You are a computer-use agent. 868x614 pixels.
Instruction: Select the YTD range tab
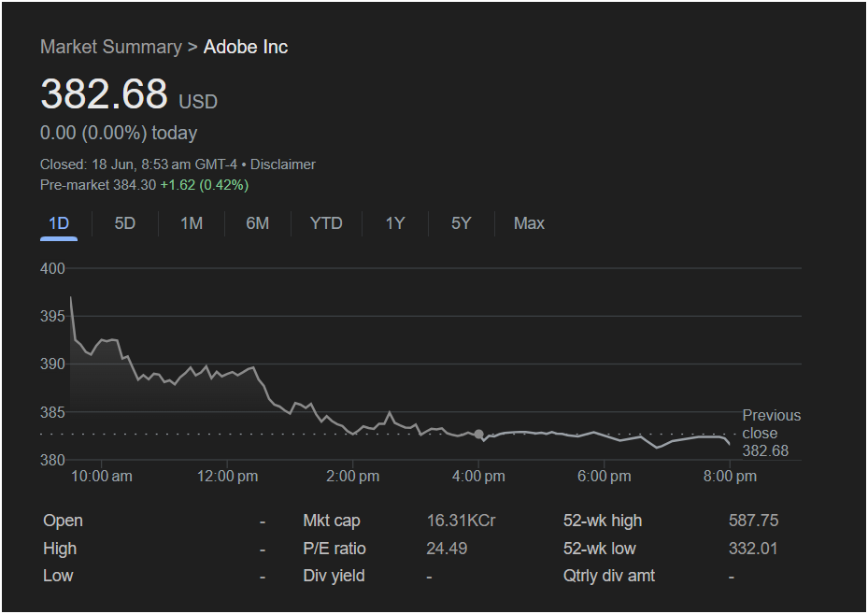326,223
